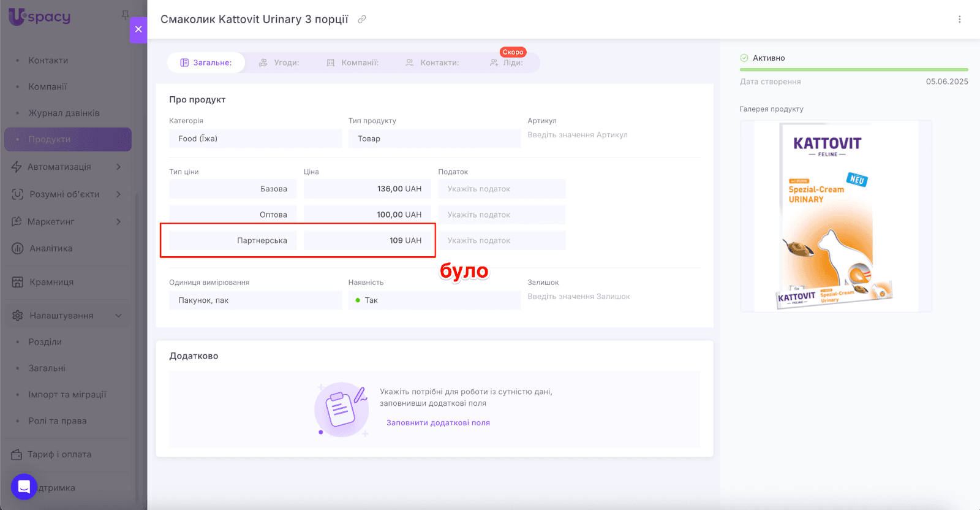Open Розділи under settings
The image size is (980, 510).
click(x=45, y=341)
